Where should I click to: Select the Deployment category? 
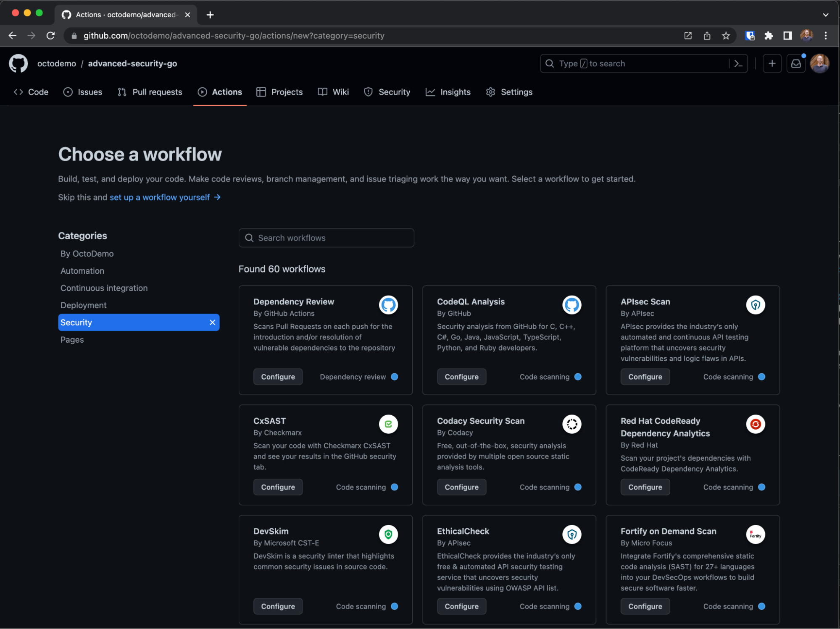pos(83,305)
